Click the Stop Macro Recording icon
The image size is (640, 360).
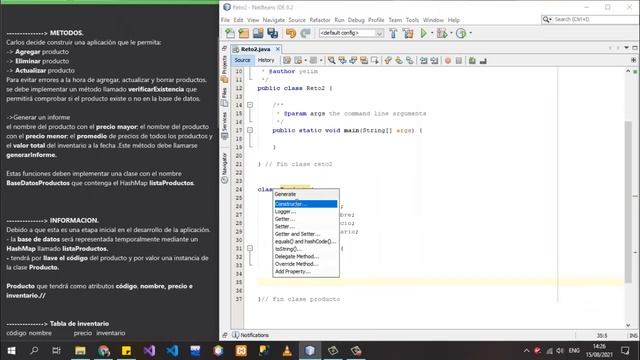459,60
